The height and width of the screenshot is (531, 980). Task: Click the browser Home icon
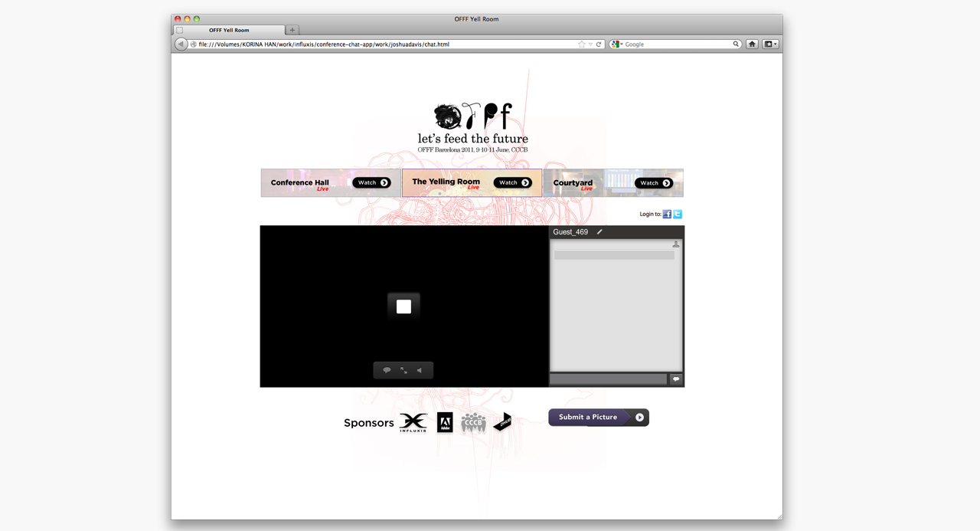click(751, 44)
